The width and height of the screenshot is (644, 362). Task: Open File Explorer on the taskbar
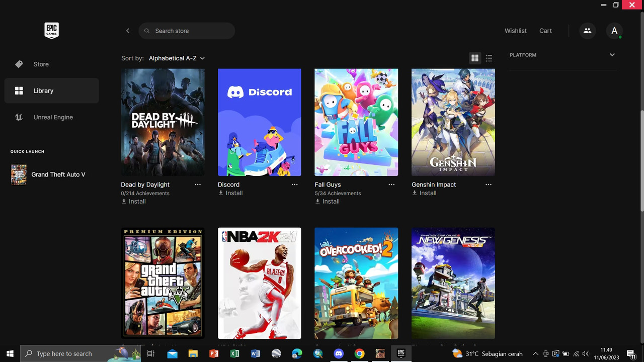click(193, 353)
